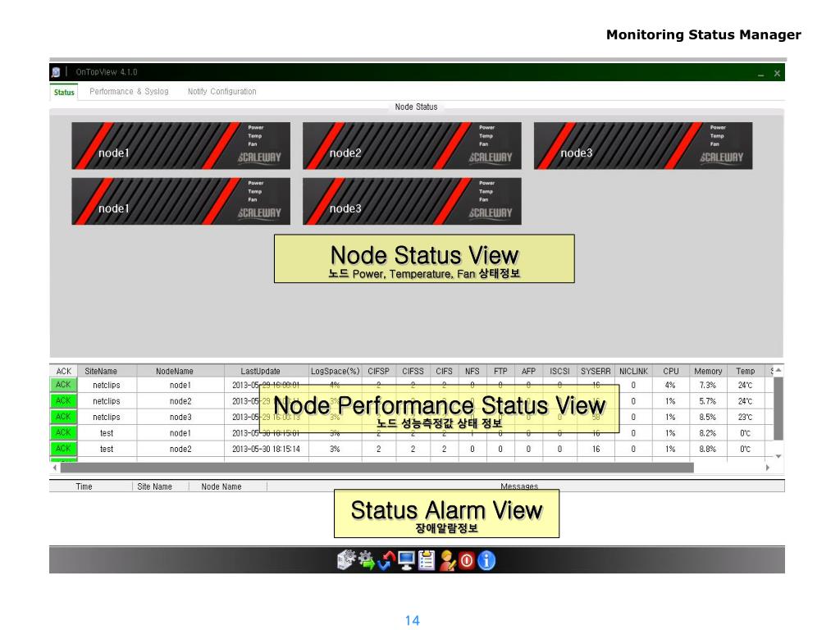Sort by the LastUpdate column header

(x=267, y=371)
